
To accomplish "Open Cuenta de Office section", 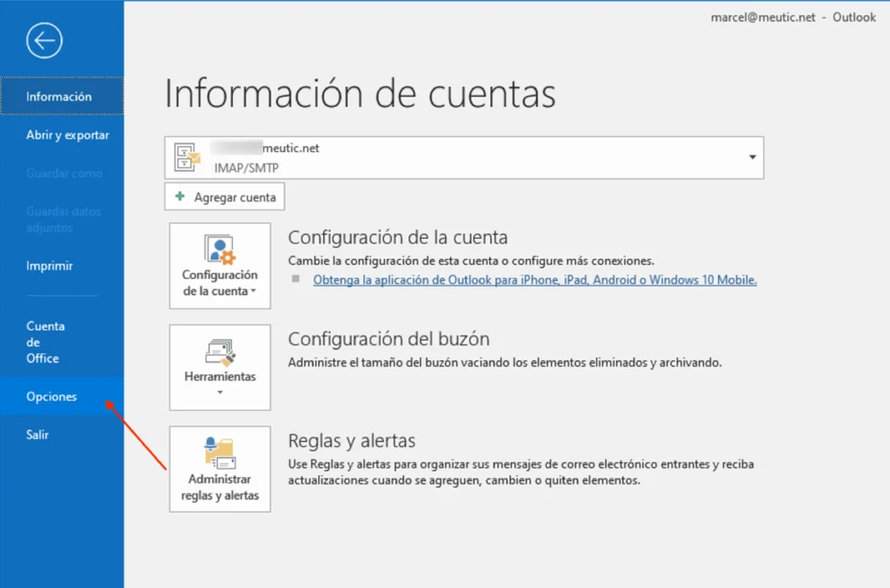I will (45, 342).
